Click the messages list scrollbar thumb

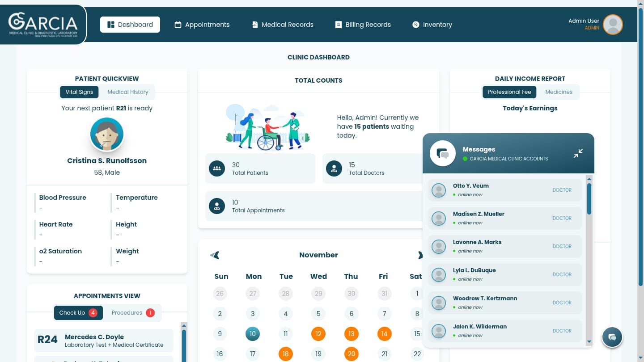[x=589, y=199]
